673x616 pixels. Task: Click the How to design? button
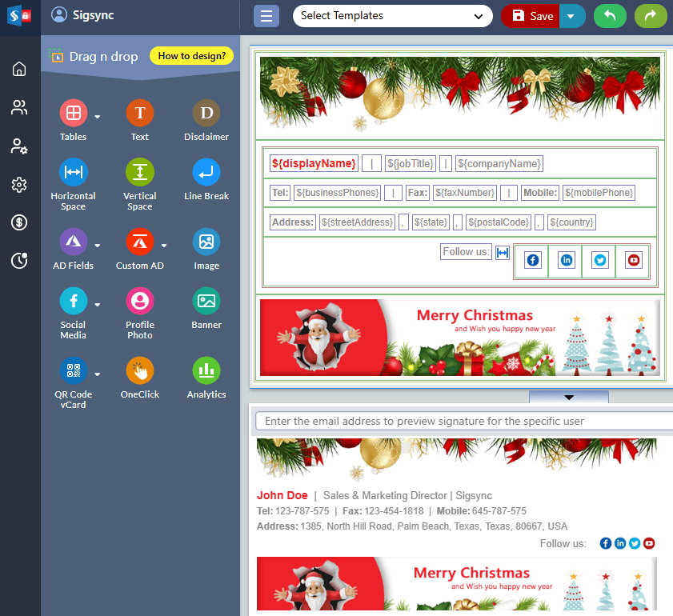click(x=191, y=56)
